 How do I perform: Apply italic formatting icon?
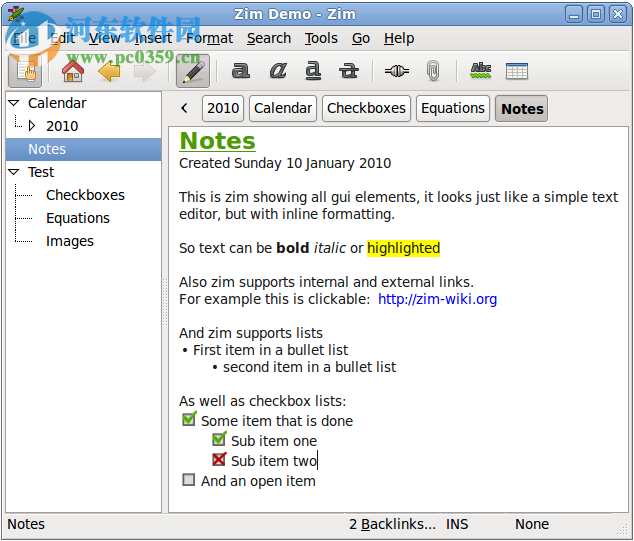point(278,71)
